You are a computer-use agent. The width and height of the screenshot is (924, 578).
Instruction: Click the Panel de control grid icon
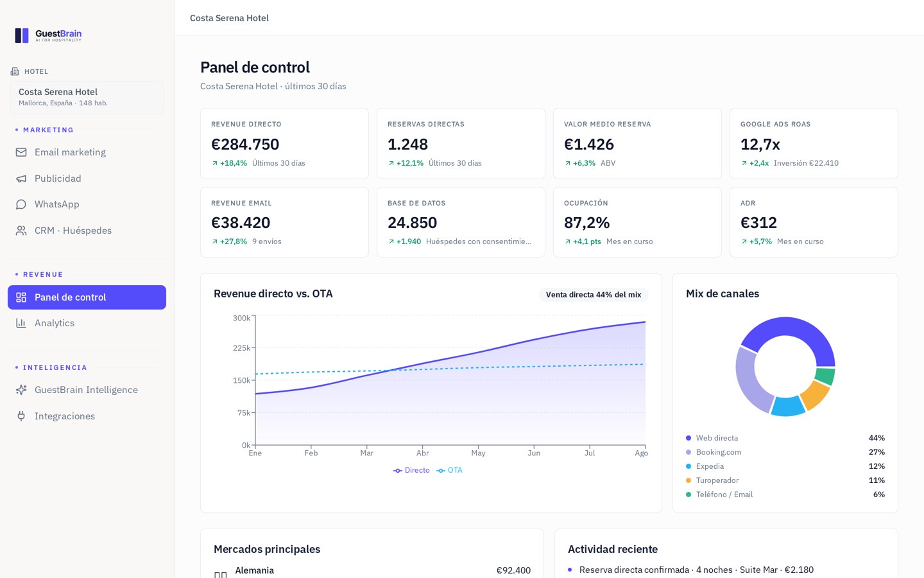tap(21, 297)
